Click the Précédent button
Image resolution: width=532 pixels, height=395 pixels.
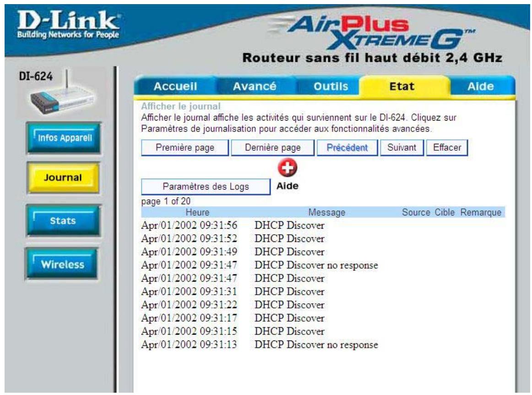(347, 148)
